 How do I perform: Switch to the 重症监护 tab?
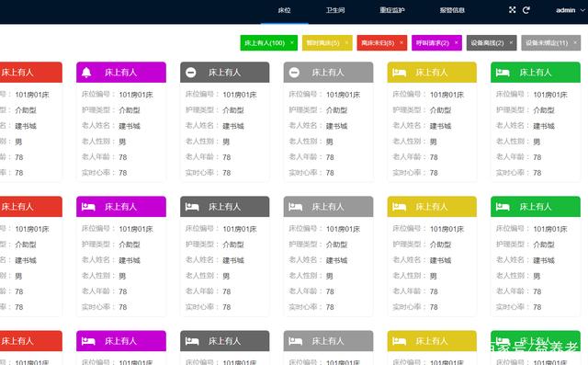point(392,10)
